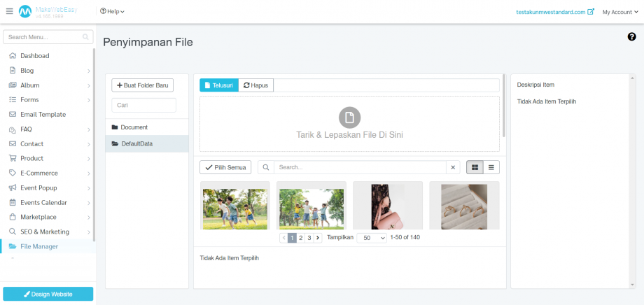Clear the file search with X icon

(453, 167)
